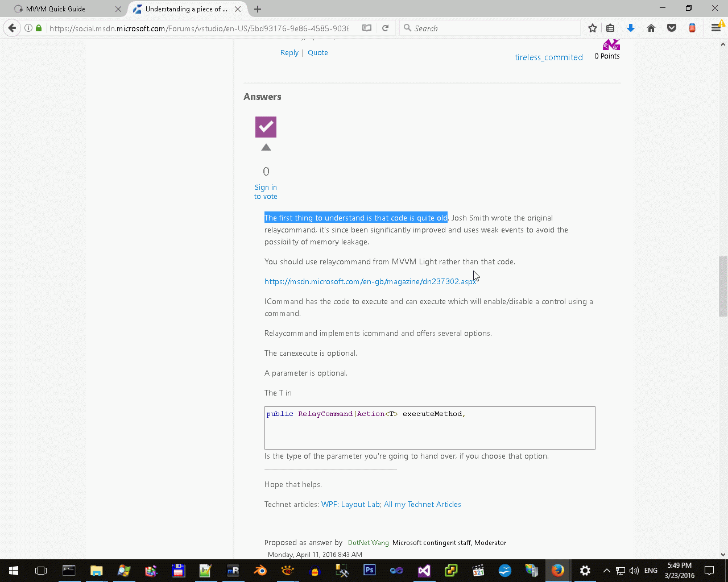The height and width of the screenshot is (582, 728).
Task: Upvote the answer with the triangle arrow
Action: [x=266, y=148]
